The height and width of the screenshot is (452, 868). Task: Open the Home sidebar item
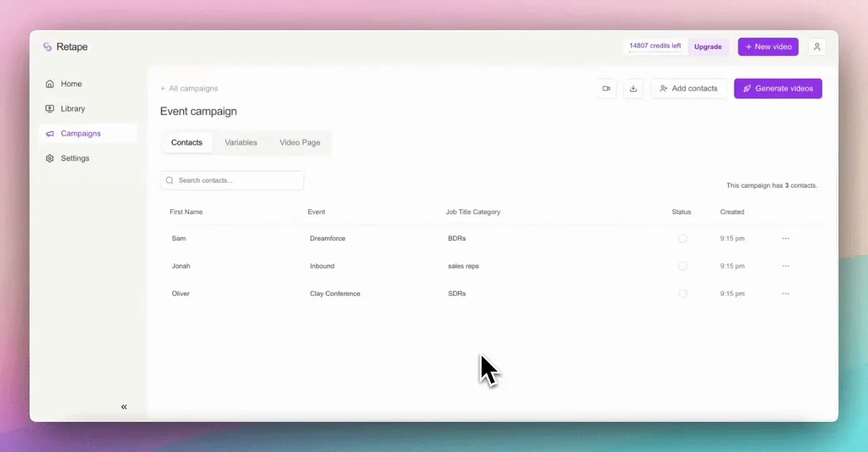pyautogui.click(x=88, y=84)
